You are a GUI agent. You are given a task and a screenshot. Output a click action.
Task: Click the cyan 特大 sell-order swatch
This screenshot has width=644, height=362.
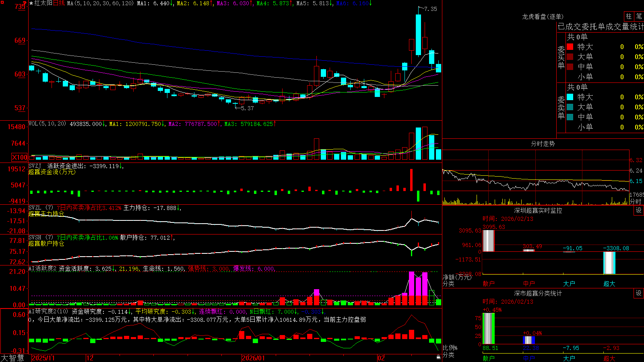point(570,97)
